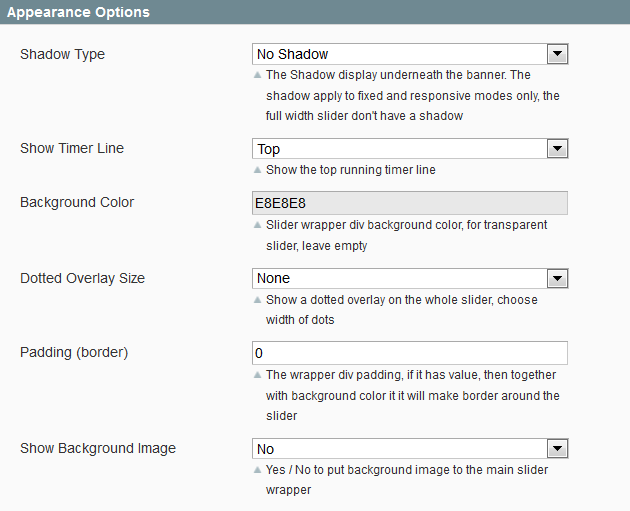This screenshot has height=511, width=630.
Task: Expand the Show Timer Line dropdown
Action: [409, 149]
